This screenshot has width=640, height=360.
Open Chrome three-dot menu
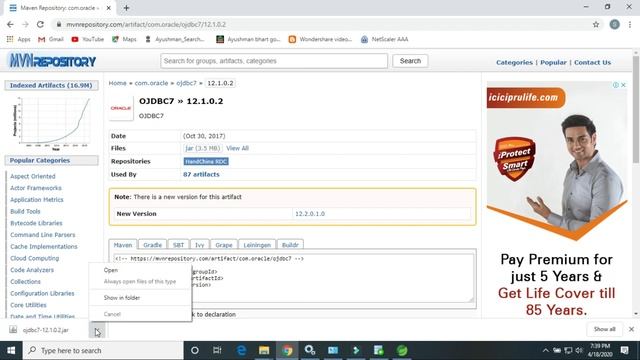click(630, 24)
